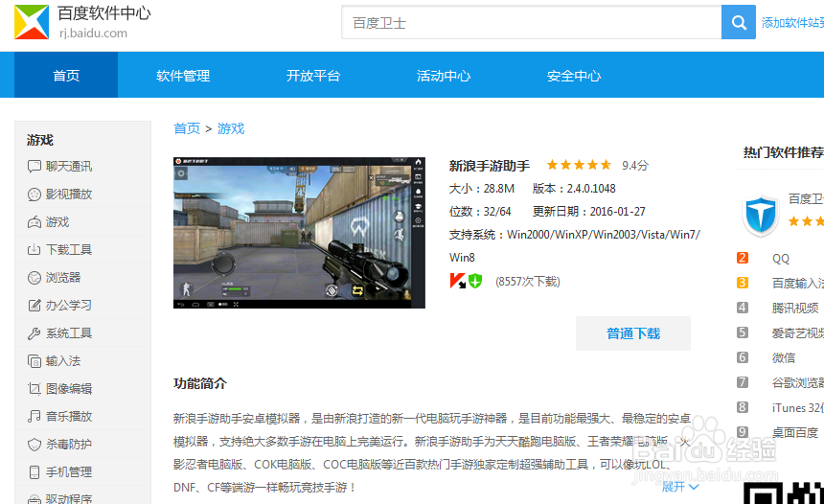
Task: Open the 开放平台 navigation tab
Action: pos(313,76)
